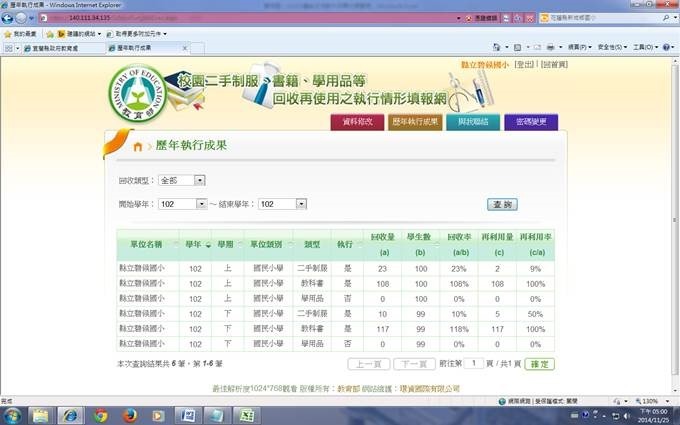Screen dimensions: 680x425
Task: Click the magnifier icon in the search box
Action: pyautogui.click(x=666, y=18)
